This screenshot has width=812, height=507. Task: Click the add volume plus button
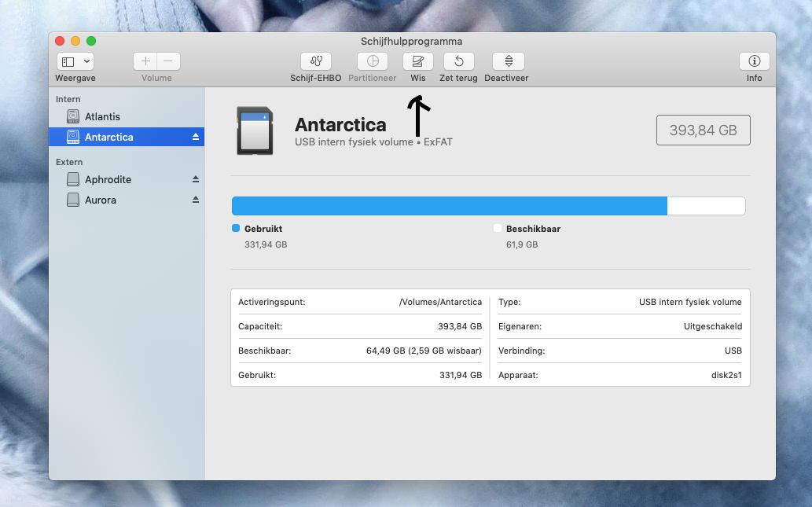pyautogui.click(x=145, y=61)
